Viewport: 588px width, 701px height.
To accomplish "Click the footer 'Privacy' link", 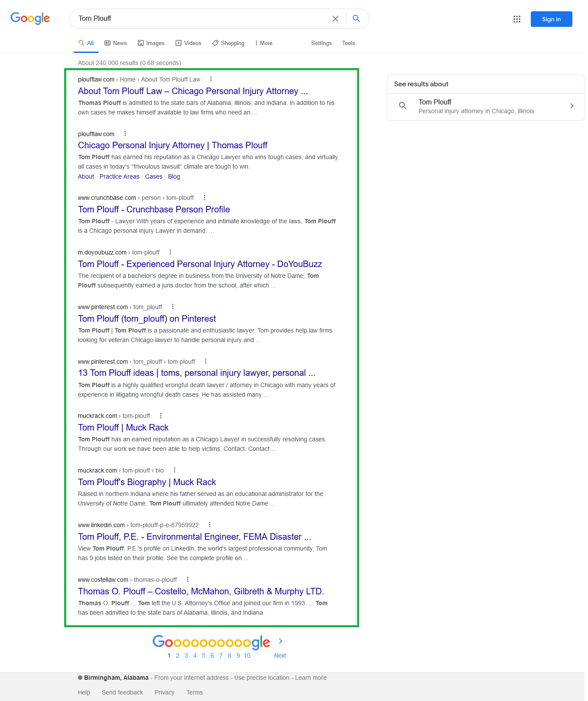I will pyautogui.click(x=165, y=692).
